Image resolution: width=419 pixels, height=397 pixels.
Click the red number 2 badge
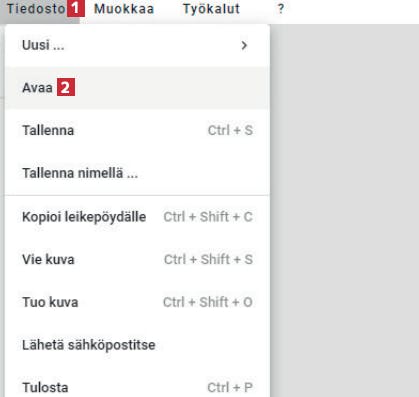[66, 87]
